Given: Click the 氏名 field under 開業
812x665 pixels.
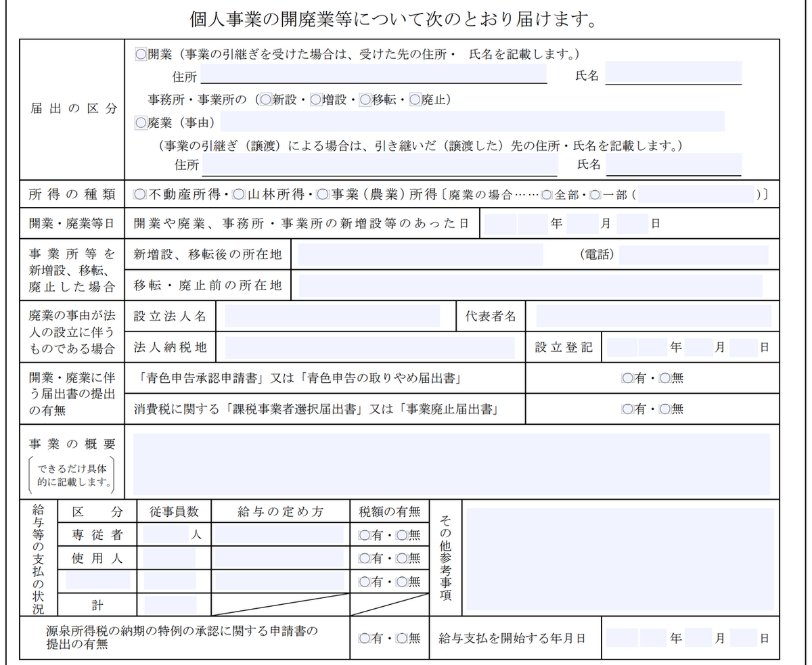Looking at the screenshot, I should tap(673, 73).
